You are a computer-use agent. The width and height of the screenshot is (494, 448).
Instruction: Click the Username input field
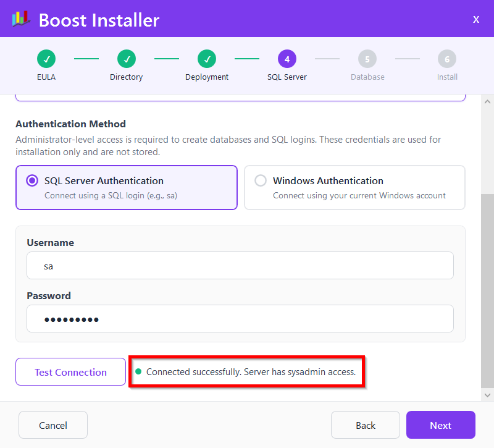(x=240, y=266)
